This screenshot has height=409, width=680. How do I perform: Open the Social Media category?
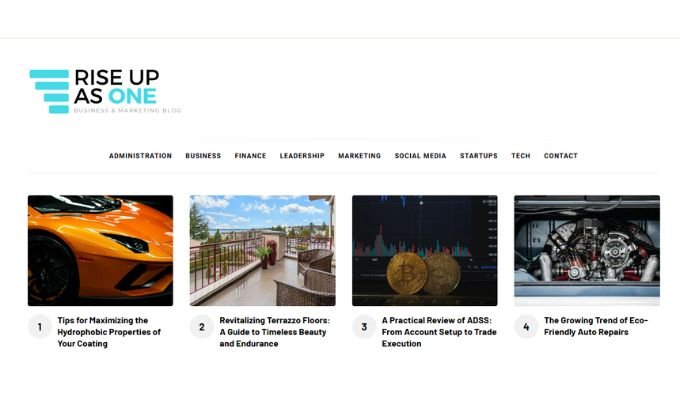point(420,156)
